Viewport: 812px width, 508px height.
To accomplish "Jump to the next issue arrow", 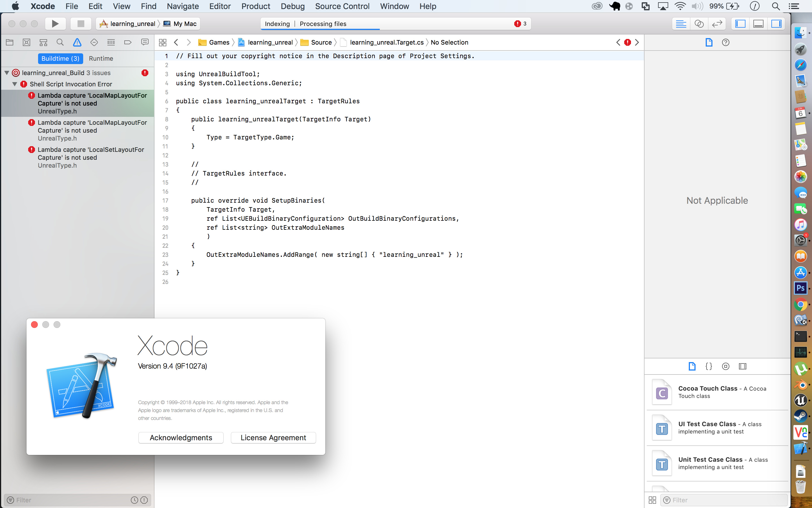I will click(x=637, y=42).
